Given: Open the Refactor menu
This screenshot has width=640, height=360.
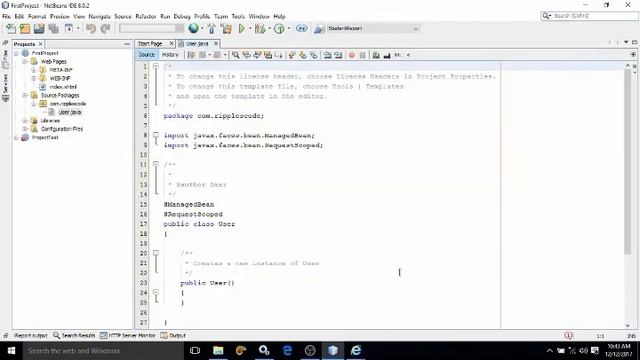Looking at the screenshot, I should 146,16.
